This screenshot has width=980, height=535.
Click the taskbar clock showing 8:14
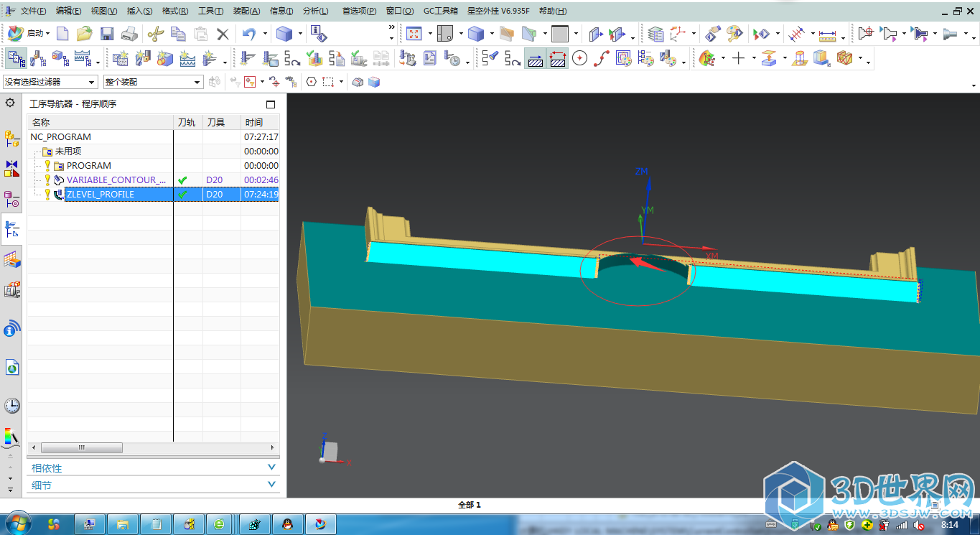coord(950,525)
